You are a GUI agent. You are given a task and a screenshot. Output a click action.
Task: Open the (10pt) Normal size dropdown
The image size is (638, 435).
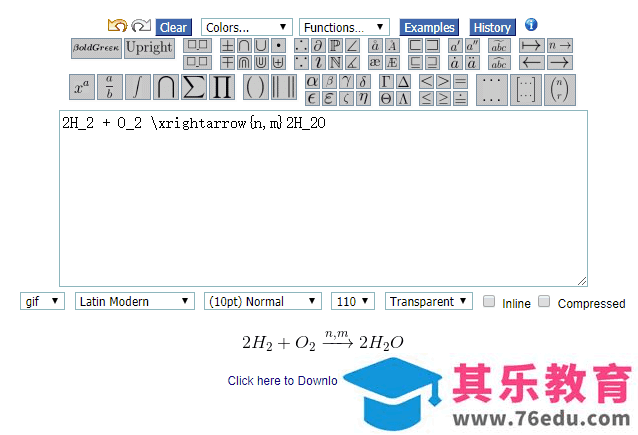coord(263,301)
